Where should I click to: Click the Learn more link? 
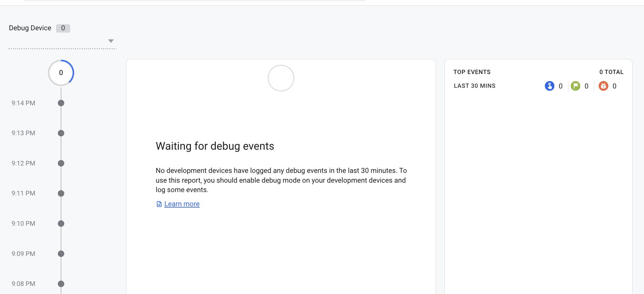pos(182,204)
